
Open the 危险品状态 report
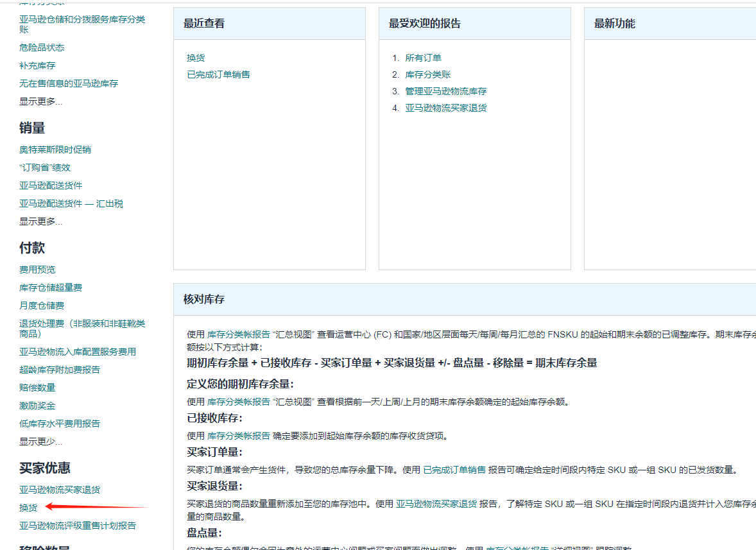42,47
